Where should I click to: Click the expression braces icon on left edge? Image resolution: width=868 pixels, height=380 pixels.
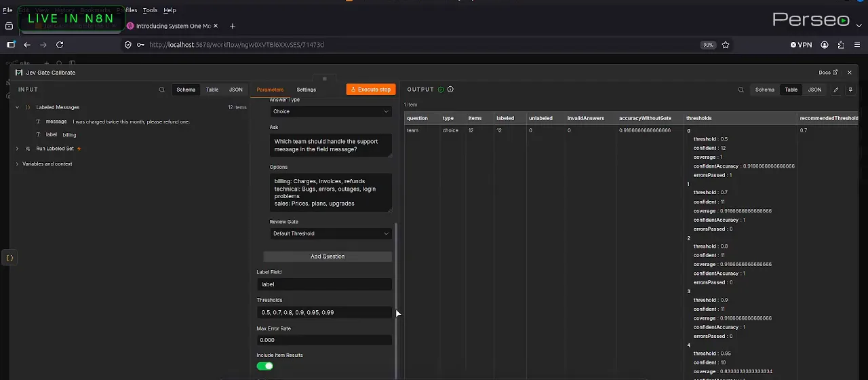coord(9,258)
